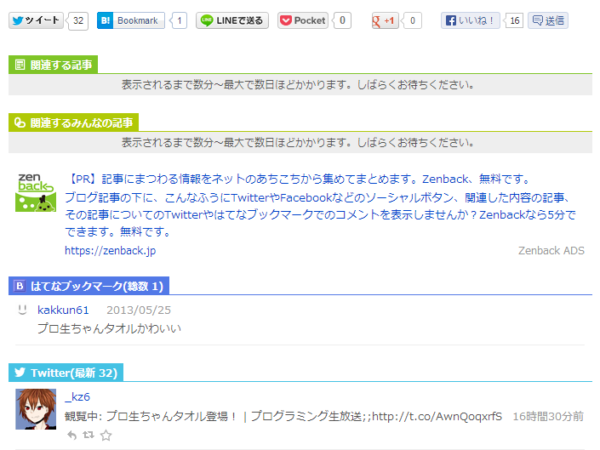Click the smiley icon beside kakkun61
Screen dimensions: 600x450
point(23,310)
